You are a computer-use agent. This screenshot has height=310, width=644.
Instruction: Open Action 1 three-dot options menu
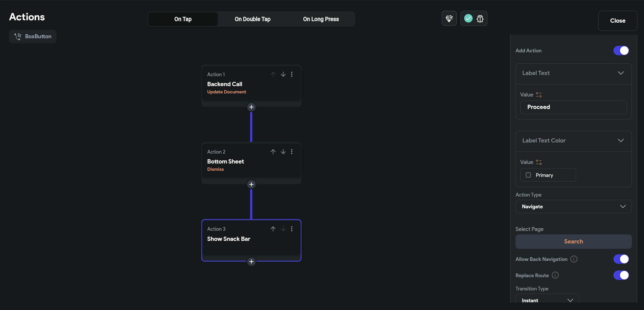click(292, 74)
